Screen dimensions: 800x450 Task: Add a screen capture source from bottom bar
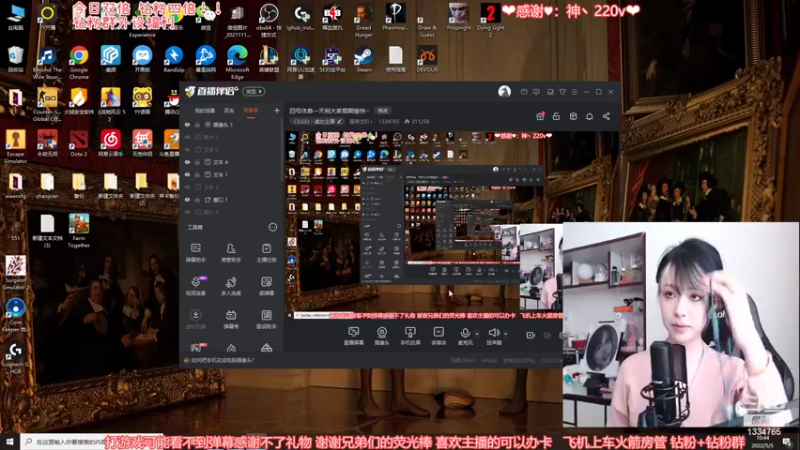coord(353,336)
